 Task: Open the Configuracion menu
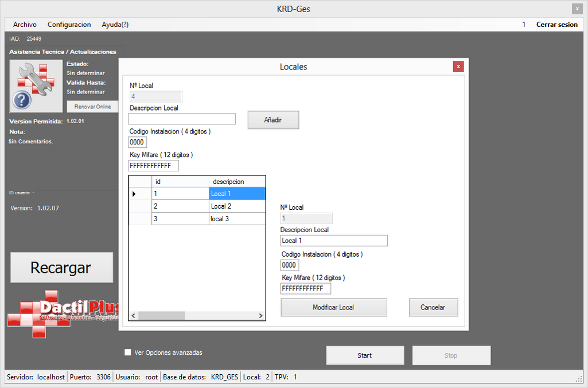point(69,24)
